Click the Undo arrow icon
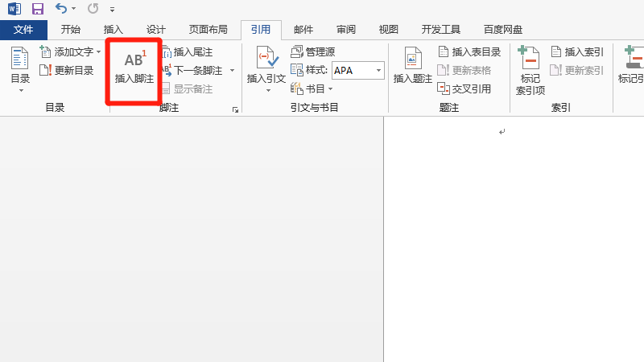Viewport: 644px width, 362px height. [61, 9]
